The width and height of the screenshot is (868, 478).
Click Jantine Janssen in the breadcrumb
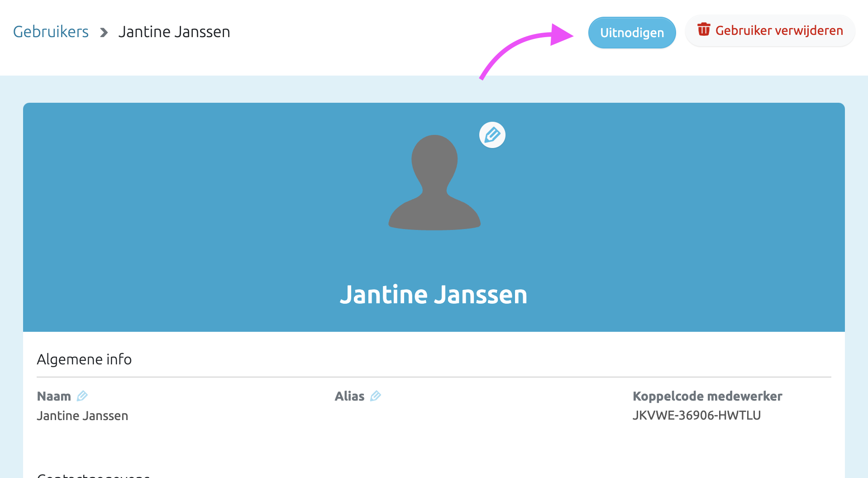click(174, 32)
